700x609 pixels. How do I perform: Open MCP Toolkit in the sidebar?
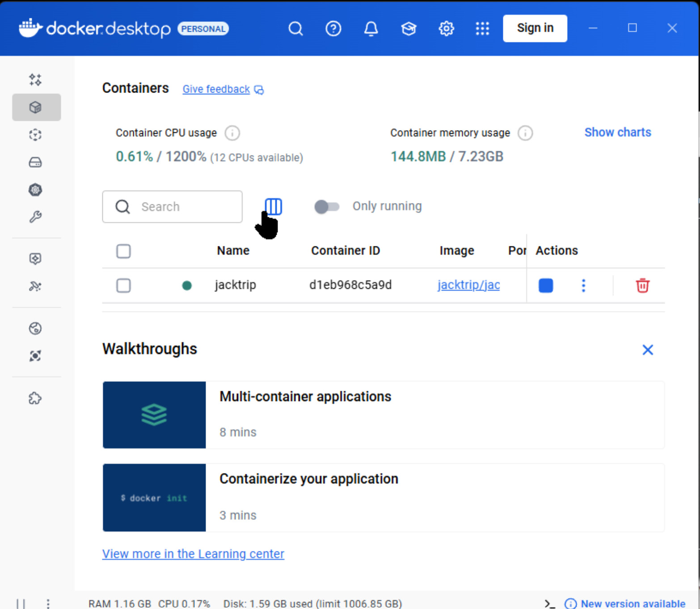click(35, 286)
